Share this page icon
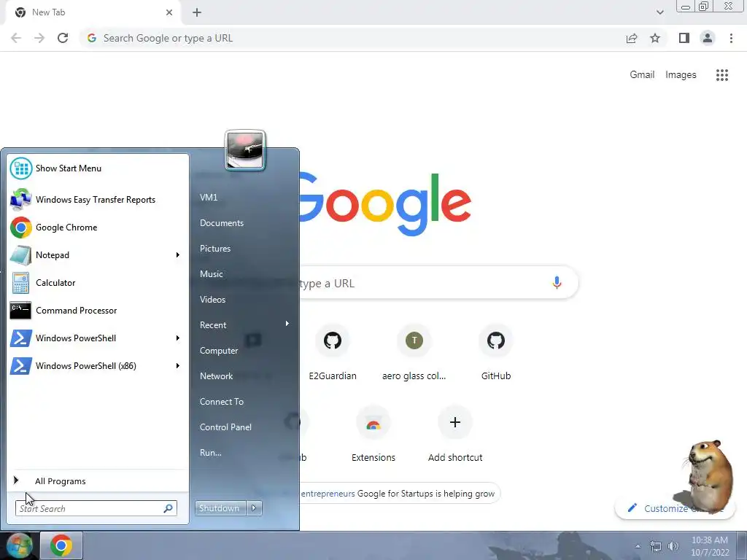 pos(632,38)
